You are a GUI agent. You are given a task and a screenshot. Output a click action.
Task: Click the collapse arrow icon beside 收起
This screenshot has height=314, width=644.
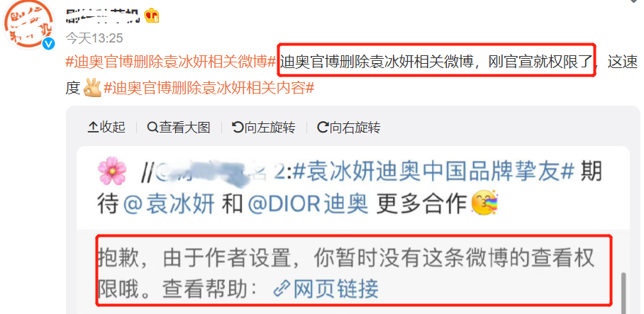click(x=93, y=128)
